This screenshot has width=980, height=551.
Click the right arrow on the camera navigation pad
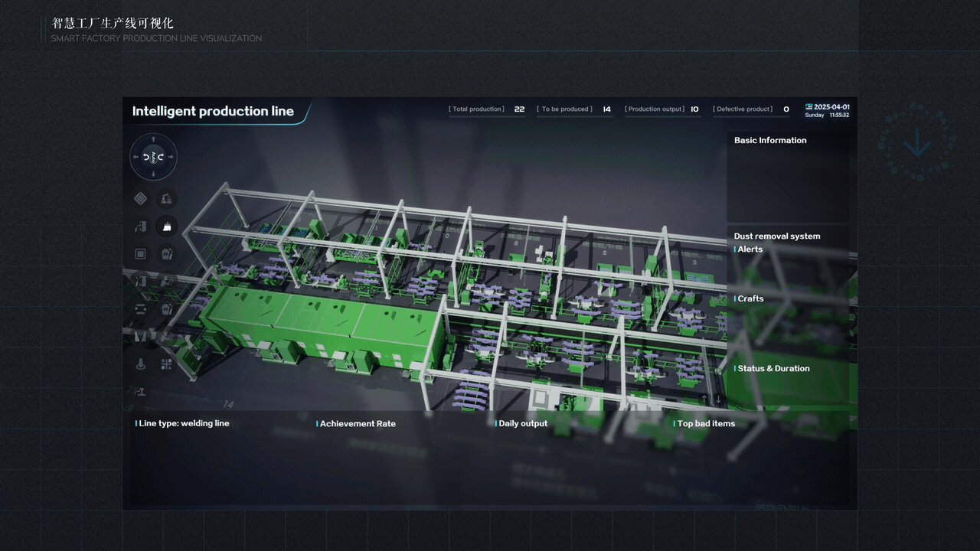coord(171,157)
